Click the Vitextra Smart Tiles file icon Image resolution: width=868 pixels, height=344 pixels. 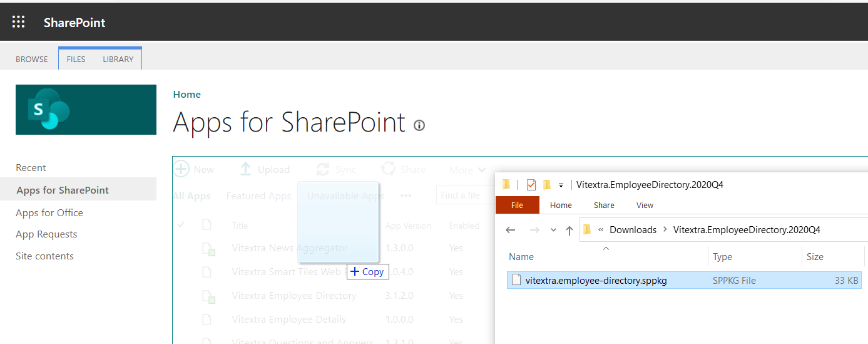coord(207,272)
